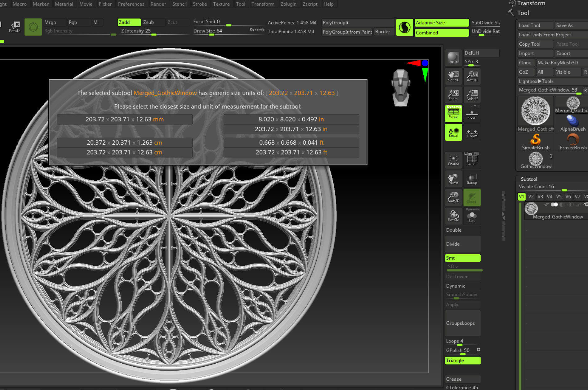The width and height of the screenshot is (588, 390).
Task: Open the Zplugin menu
Action: [288, 4]
